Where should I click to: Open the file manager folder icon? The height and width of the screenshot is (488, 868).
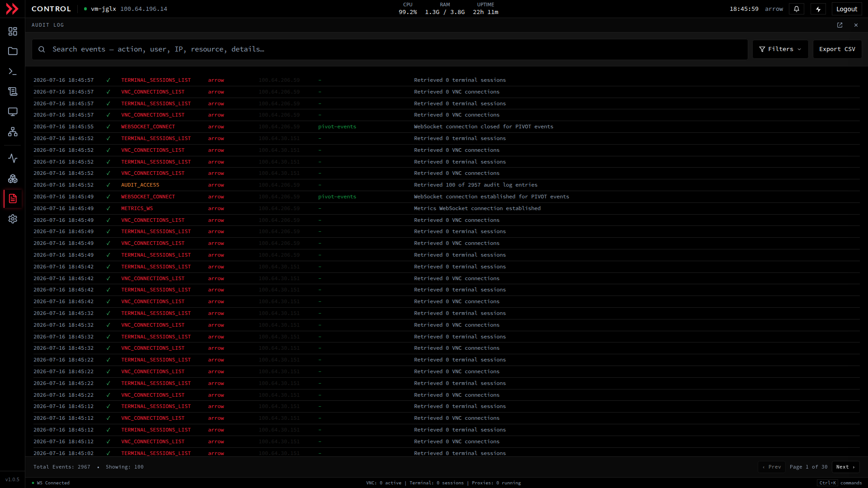click(x=13, y=52)
